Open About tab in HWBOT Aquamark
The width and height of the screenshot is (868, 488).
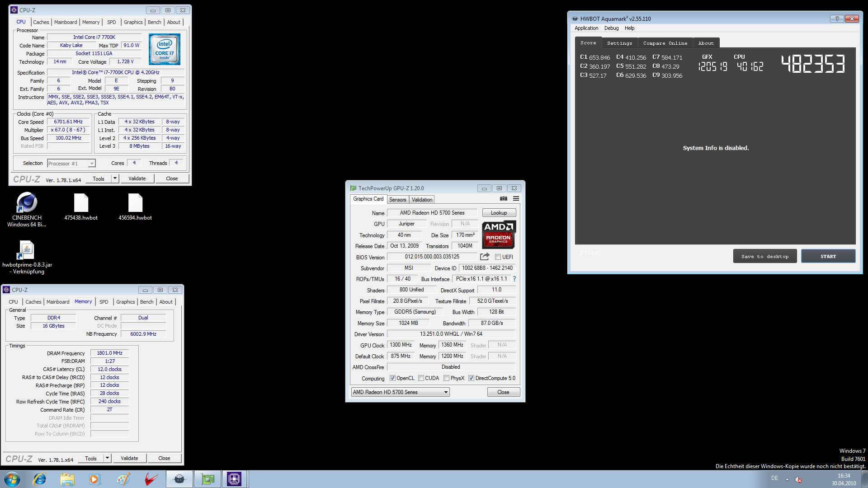pyautogui.click(x=706, y=43)
